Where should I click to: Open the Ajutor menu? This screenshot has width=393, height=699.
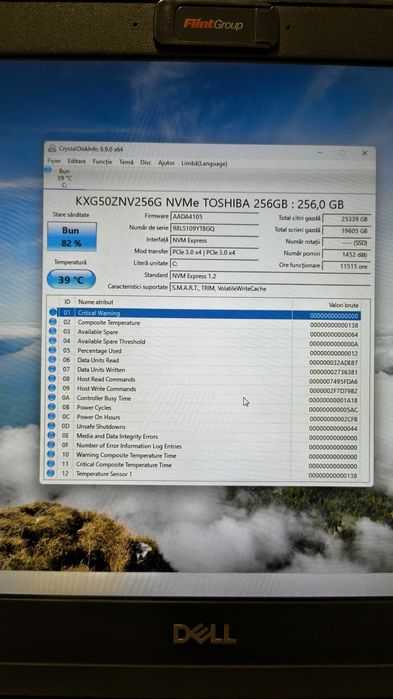tap(166, 163)
